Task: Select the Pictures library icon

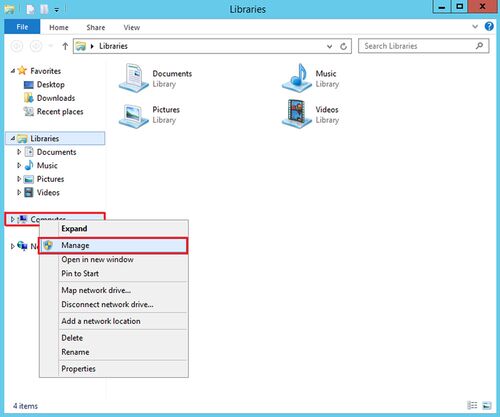Action: click(x=134, y=115)
